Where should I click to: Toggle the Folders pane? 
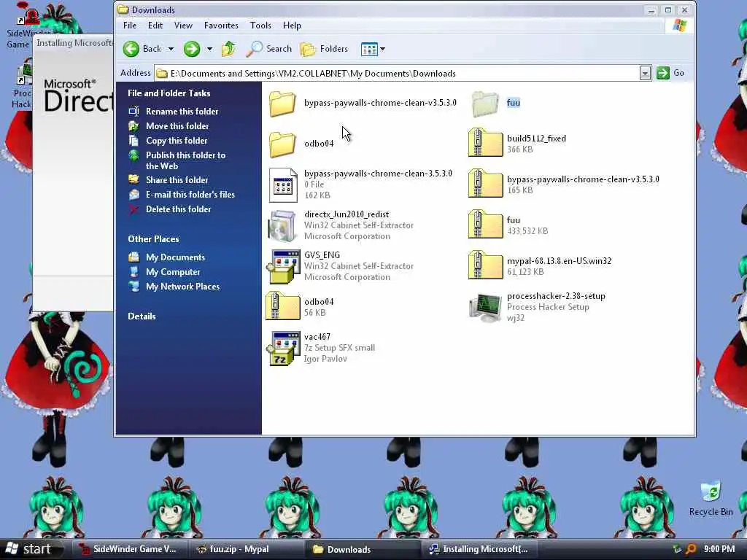point(325,49)
